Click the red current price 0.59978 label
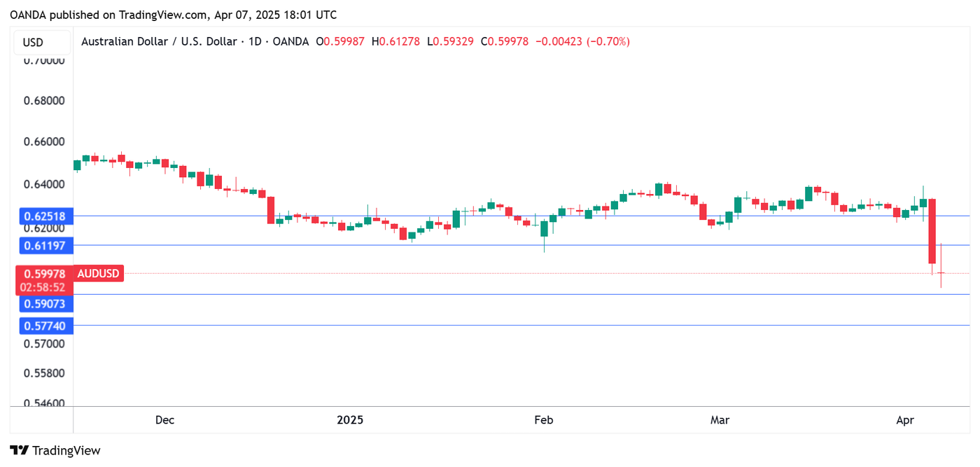Screen dimensions: 980x467 (44, 274)
